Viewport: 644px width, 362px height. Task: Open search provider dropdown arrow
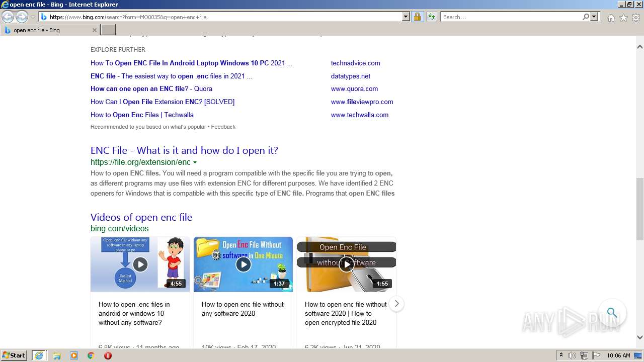(x=594, y=17)
